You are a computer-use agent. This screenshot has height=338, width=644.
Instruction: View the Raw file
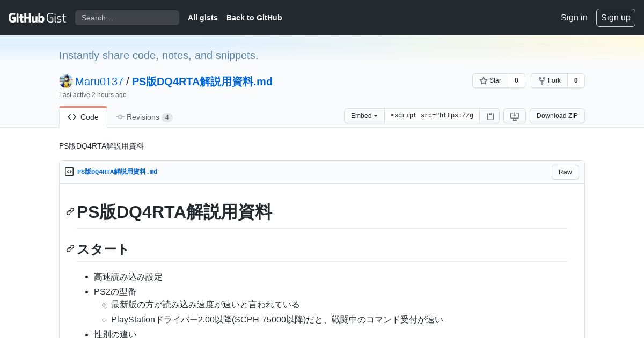pyautogui.click(x=565, y=172)
